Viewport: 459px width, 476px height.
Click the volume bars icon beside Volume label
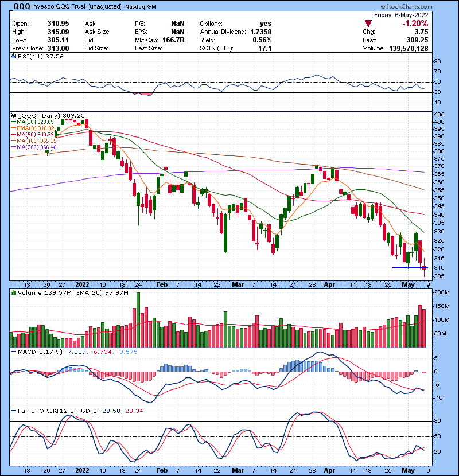pyautogui.click(x=13, y=292)
